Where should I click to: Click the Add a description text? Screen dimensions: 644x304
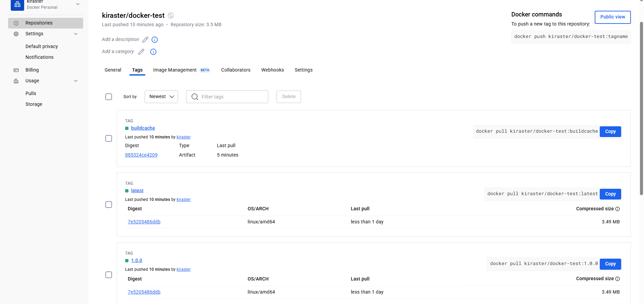120,39
